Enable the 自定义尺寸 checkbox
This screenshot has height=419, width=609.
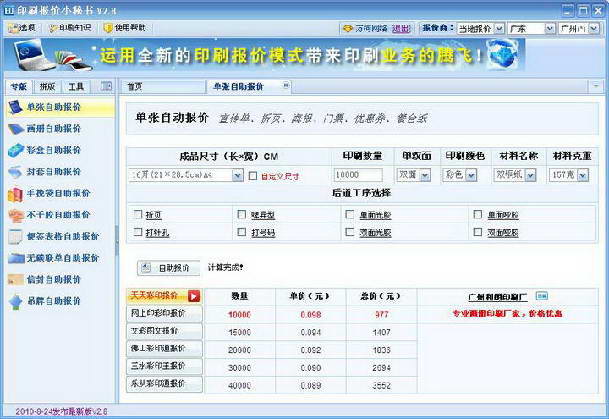point(253,176)
